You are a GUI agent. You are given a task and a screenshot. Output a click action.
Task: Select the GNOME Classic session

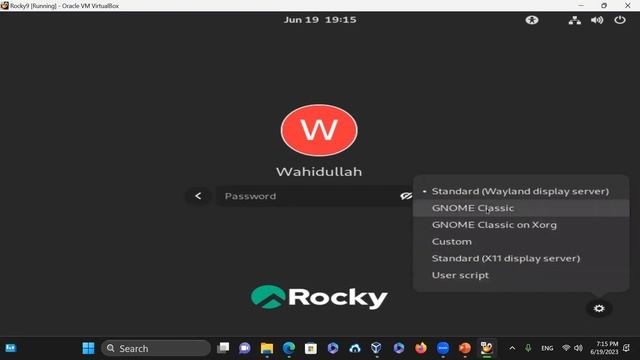pos(521,208)
